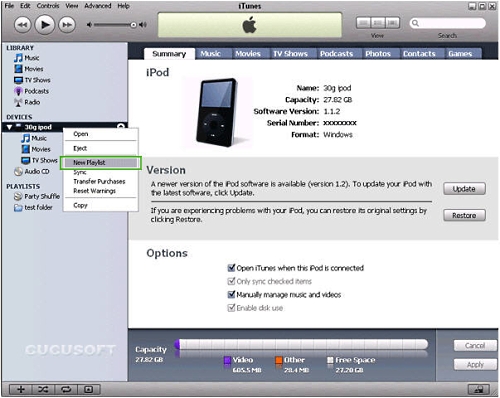Collapse the 30g ipod device tree
The image size is (500, 398).
(9, 127)
